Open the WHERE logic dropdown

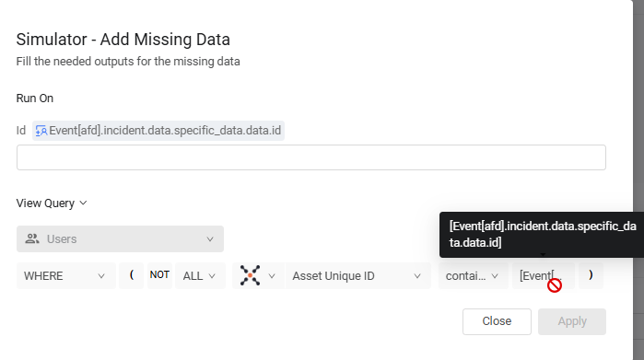pos(66,275)
